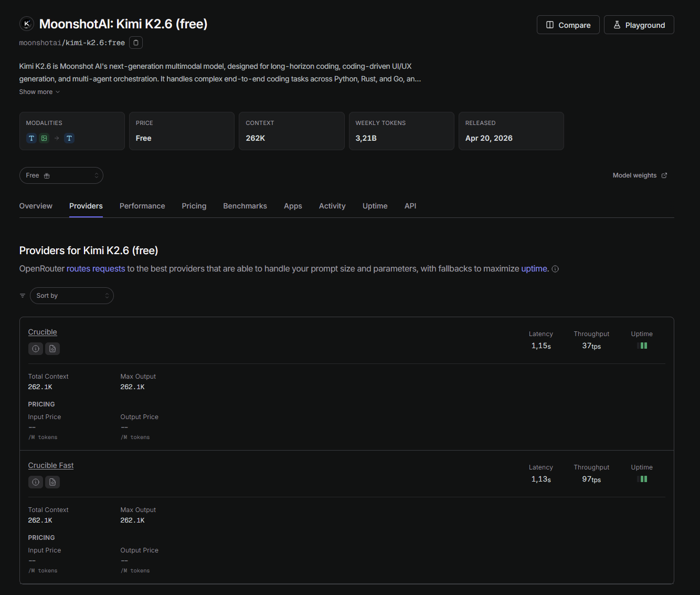This screenshot has height=595, width=700.
Task: Click the image input modality icon
Action: coord(44,138)
